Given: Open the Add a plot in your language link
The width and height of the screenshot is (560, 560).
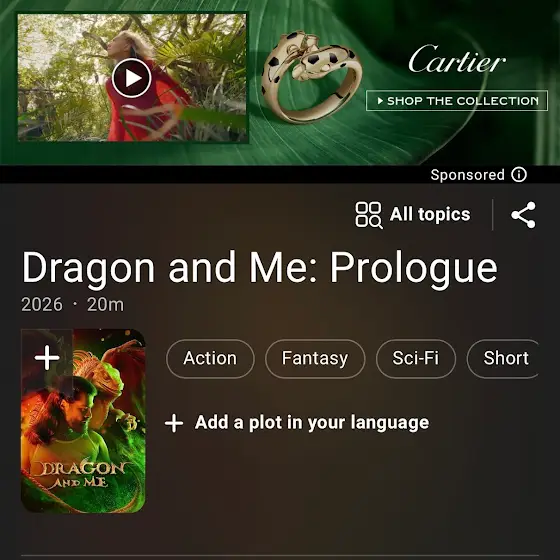Looking at the screenshot, I should [x=312, y=423].
